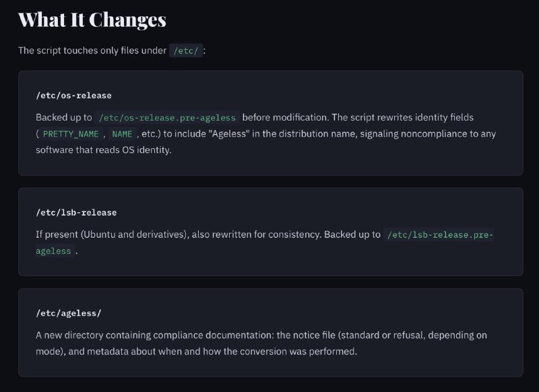Viewport: 539px width, 392px height.
Task: Click the NAME code tag
Action: click(x=122, y=134)
